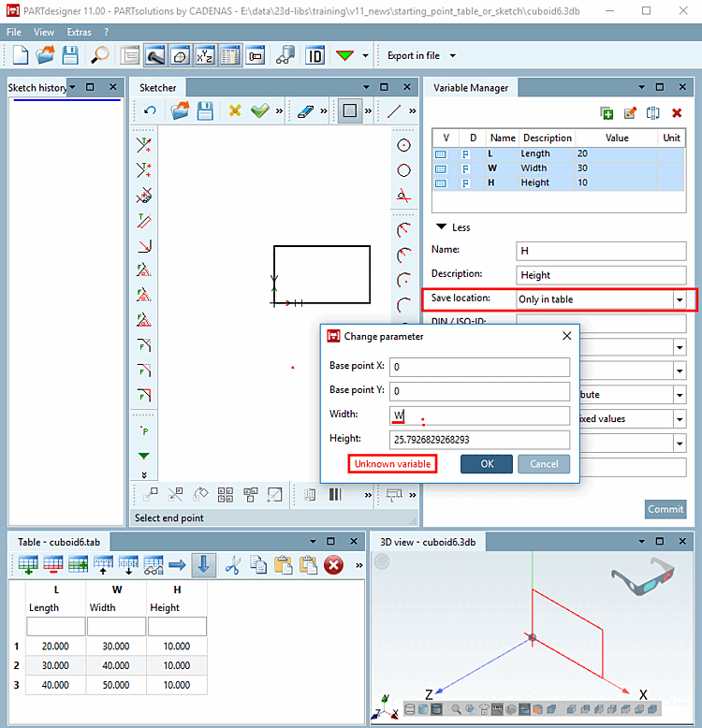Click the Height input field in dialog
This screenshot has height=728, width=702.
click(479, 440)
